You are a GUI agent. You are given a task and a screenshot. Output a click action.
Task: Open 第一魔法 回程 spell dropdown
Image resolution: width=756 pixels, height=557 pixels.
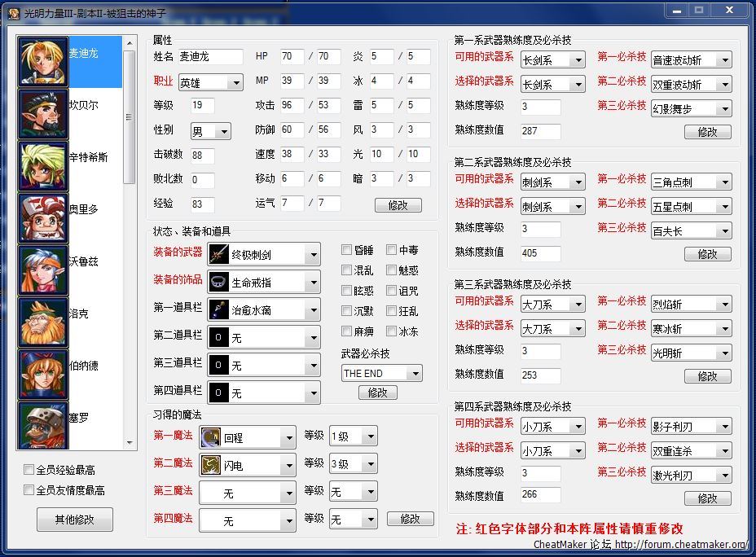coord(247,438)
